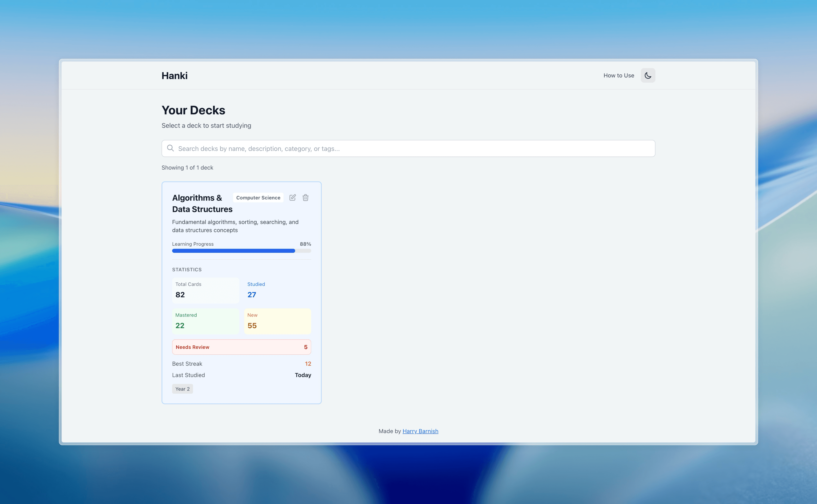Click the search magnifier icon

coord(170,148)
